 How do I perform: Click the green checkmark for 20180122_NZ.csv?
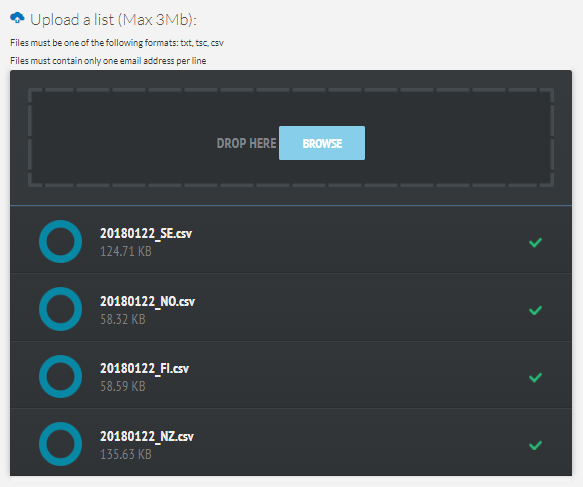535,445
